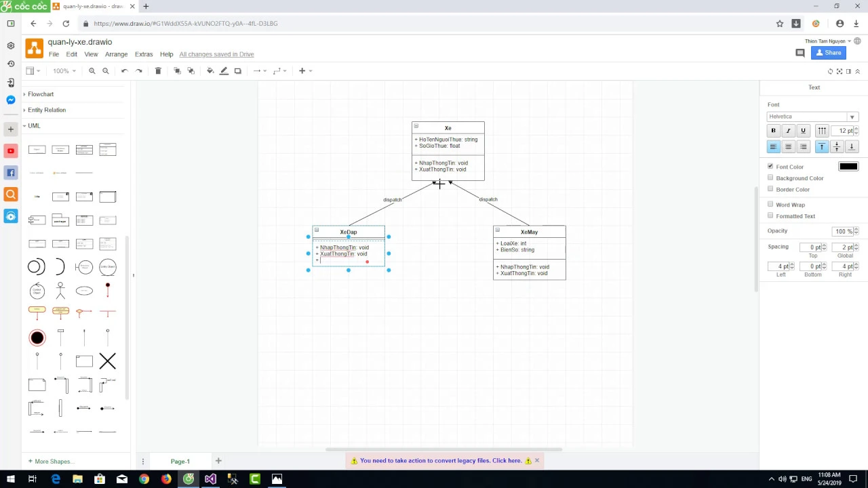Image resolution: width=868 pixels, height=488 pixels.
Task: Open the View menu
Action: pyautogui.click(x=91, y=54)
